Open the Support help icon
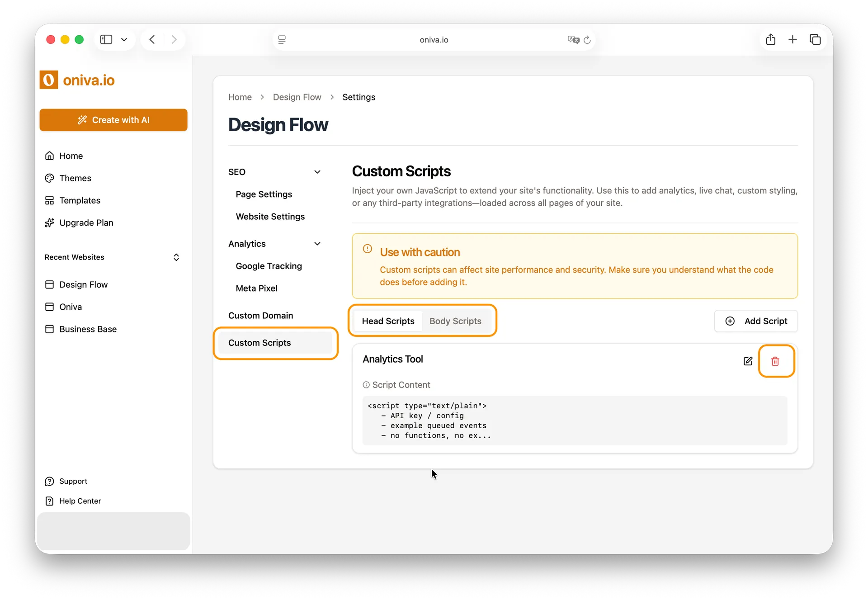Image resolution: width=868 pixels, height=600 pixels. tap(50, 481)
